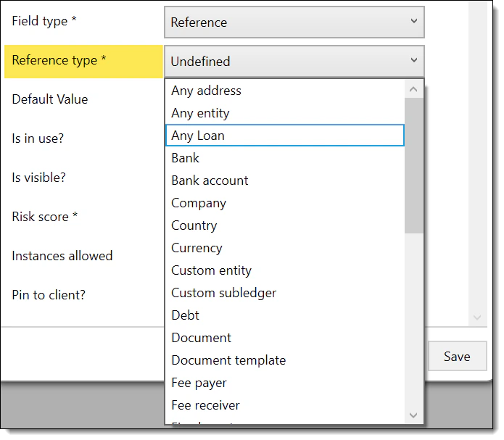
Task: Click the 'Is visible?' label
Action: click(39, 178)
